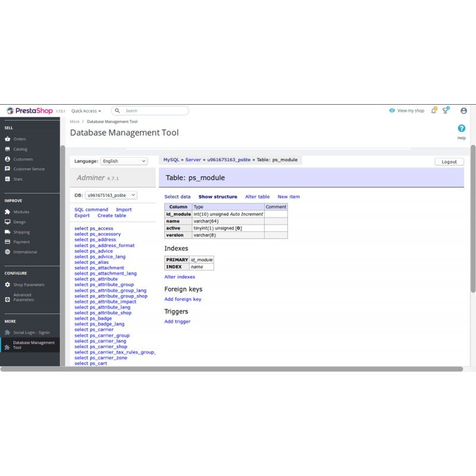476x476 pixels.
Task: Click the Shop Parameters gear icon
Action: (8, 285)
